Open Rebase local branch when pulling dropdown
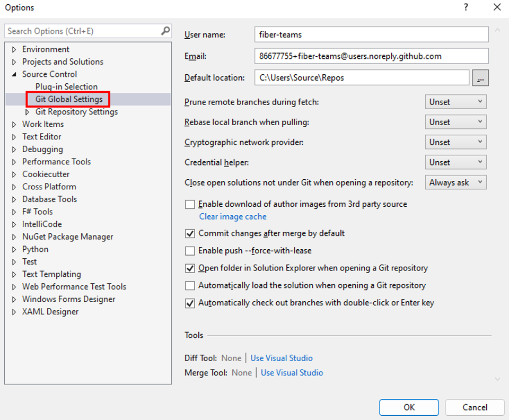509x420 pixels. (455, 122)
